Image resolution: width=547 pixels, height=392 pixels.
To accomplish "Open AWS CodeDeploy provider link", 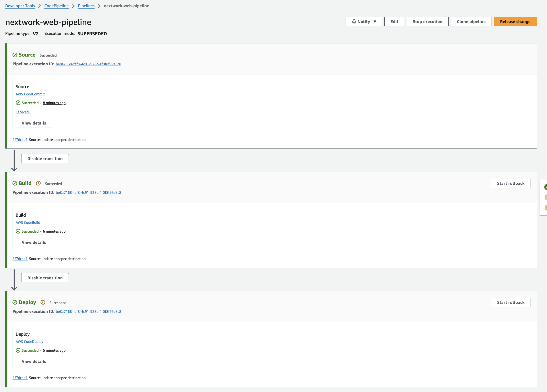I will [29, 342].
